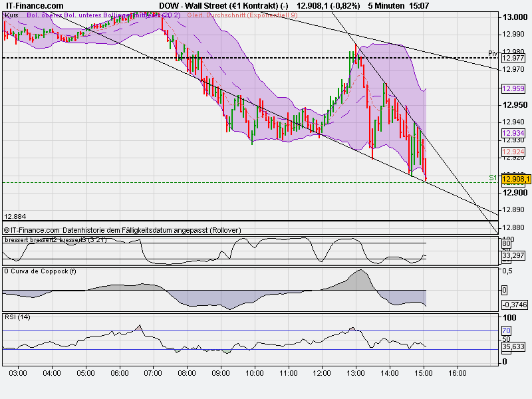Click the 12.900 price axis label
The width and height of the screenshot is (532, 399).
pos(515,193)
